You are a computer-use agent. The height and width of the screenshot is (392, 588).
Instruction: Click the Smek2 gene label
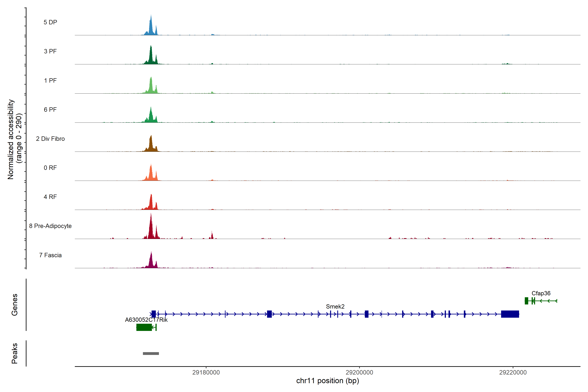coord(335,306)
